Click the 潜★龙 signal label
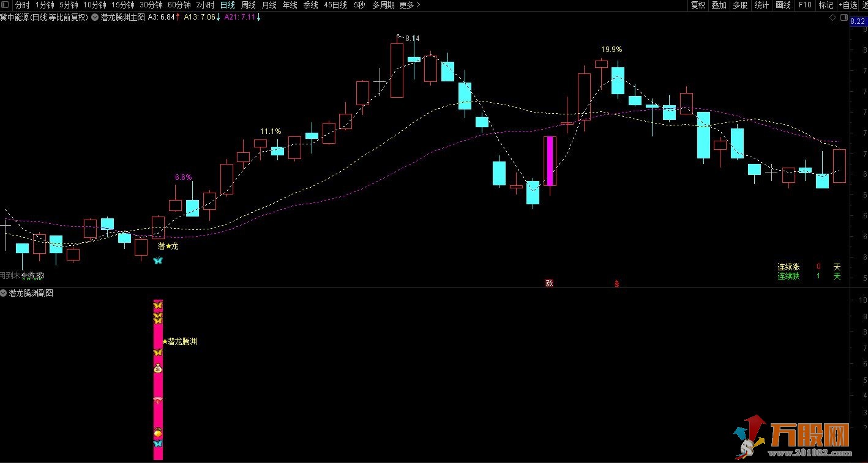 point(168,246)
